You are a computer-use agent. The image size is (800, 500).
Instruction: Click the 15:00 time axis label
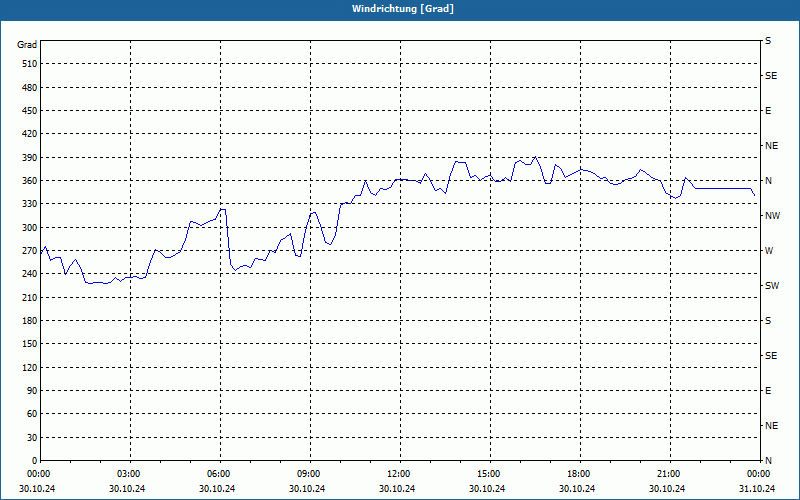click(x=489, y=474)
